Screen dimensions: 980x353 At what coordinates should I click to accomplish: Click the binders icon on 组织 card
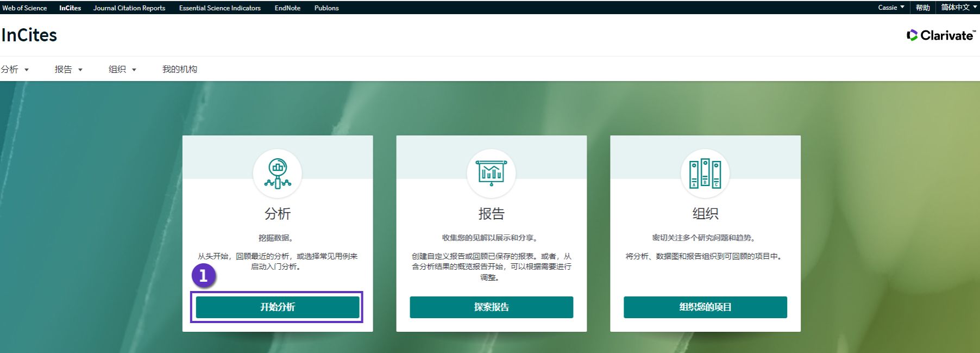tap(705, 174)
